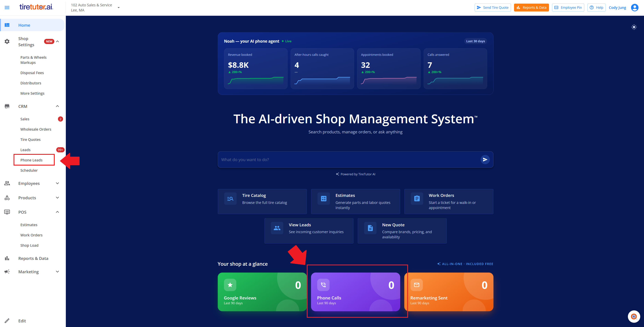Click the user profile avatar icon
The width and height of the screenshot is (644, 327).
[635, 8]
